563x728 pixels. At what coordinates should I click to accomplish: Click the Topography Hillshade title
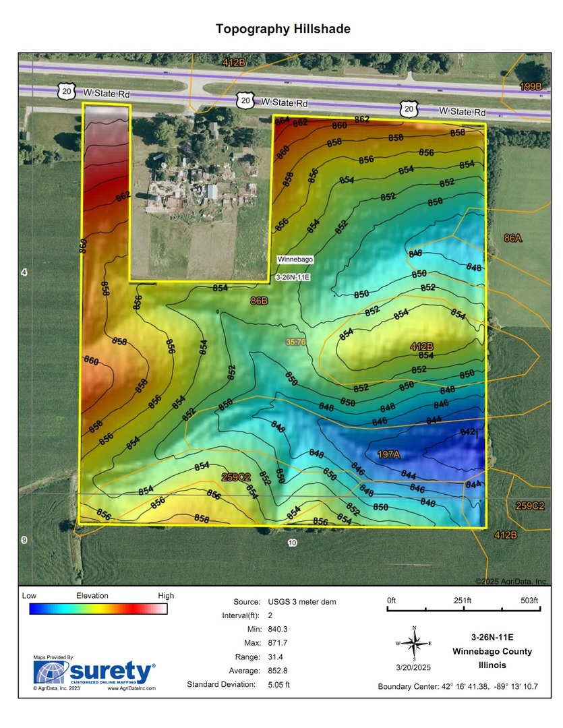click(283, 29)
